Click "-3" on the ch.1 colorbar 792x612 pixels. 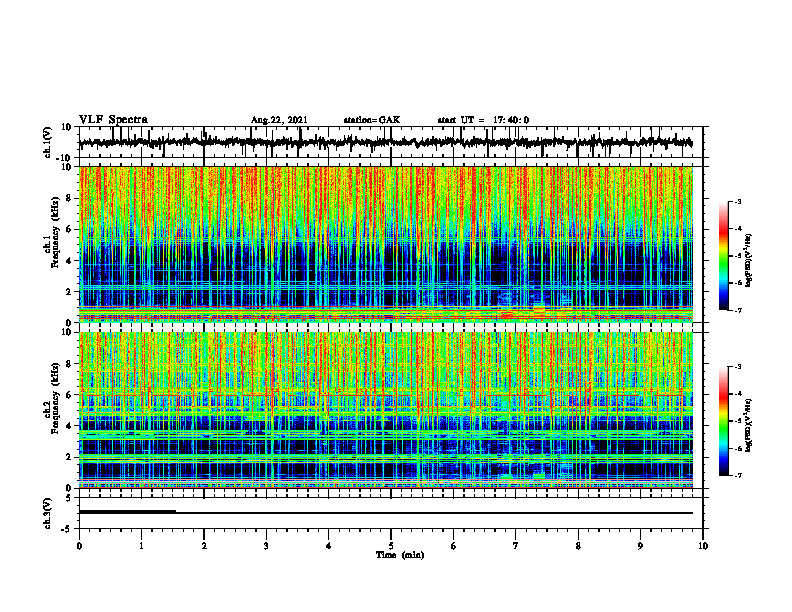(x=737, y=201)
